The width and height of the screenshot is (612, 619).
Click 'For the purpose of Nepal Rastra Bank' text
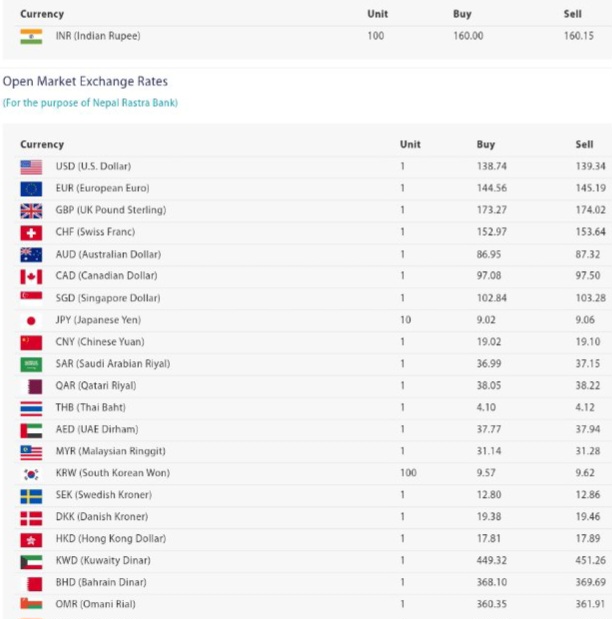click(90, 103)
